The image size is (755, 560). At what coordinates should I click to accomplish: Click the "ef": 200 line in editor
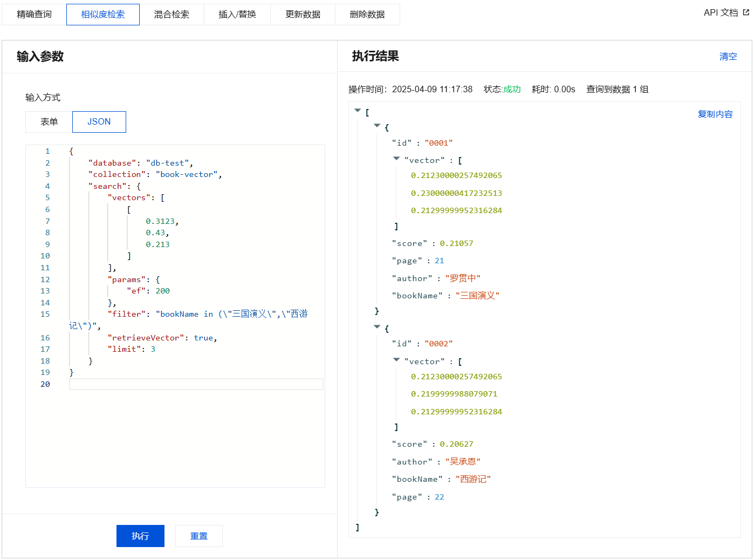(148, 291)
